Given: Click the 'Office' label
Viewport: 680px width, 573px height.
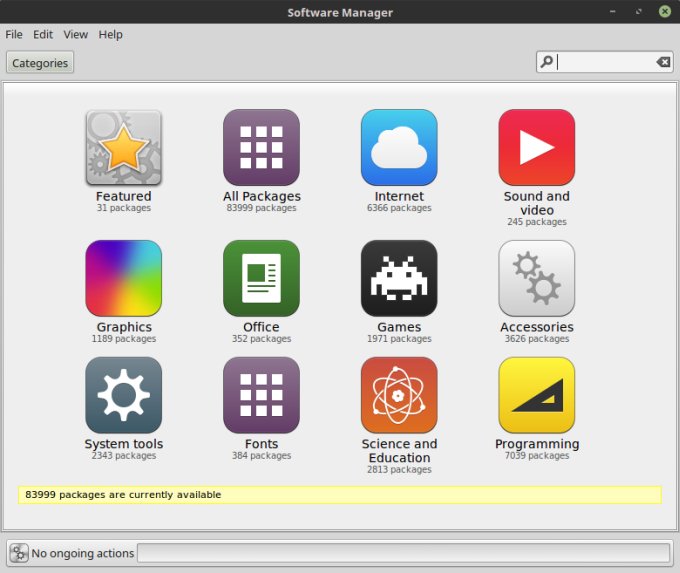Looking at the screenshot, I should click(261, 327).
